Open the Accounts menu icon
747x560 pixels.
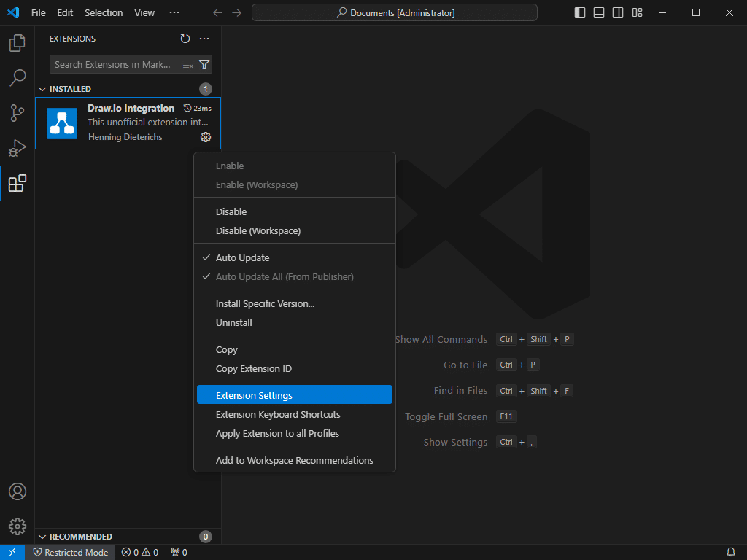coord(18,491)
